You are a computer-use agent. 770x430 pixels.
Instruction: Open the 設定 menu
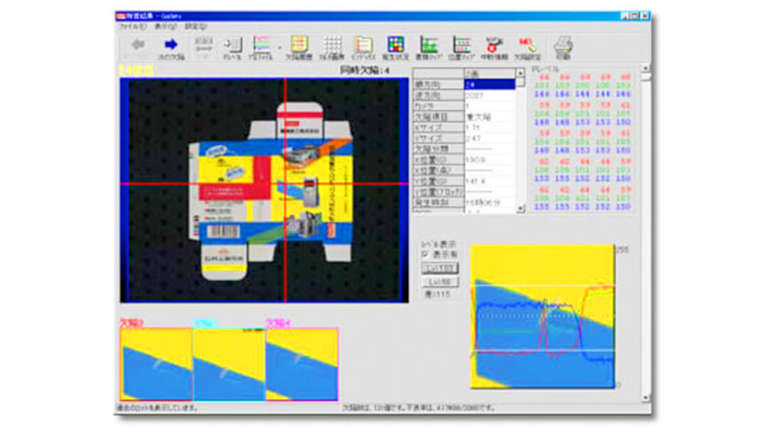pyautogui.click(x=195, y=27)
